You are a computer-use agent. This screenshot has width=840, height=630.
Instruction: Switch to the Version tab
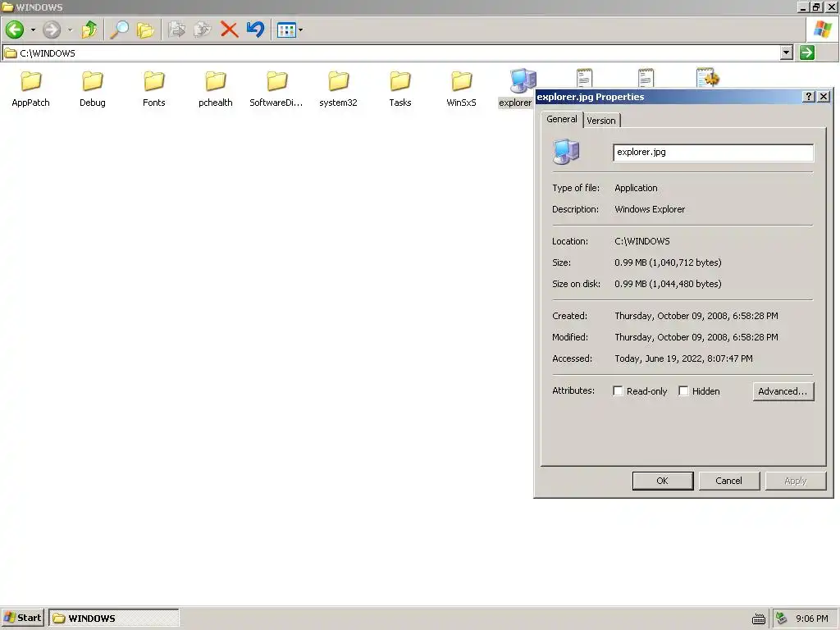601,121
